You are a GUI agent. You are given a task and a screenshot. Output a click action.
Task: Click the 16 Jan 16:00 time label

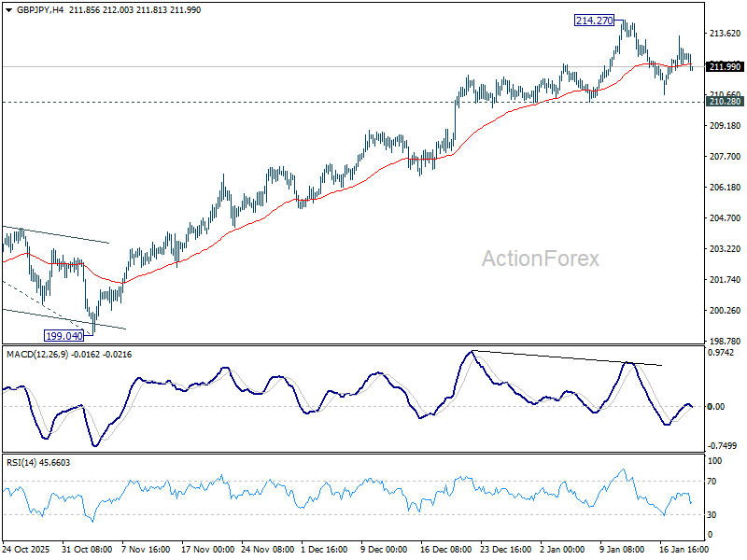tap(684, 549)
